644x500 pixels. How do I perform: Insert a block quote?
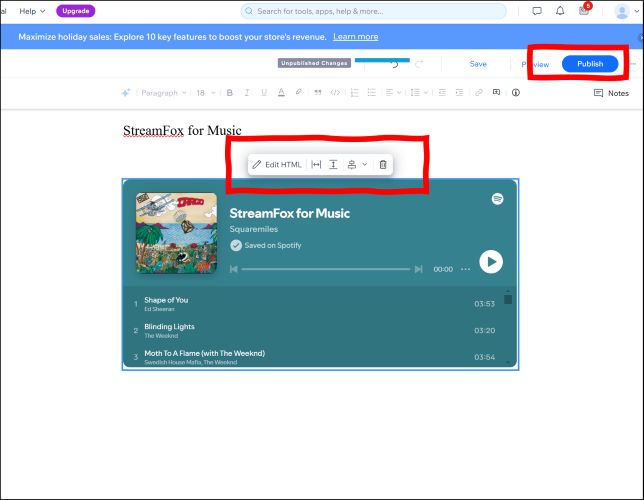tap(317, 93)
